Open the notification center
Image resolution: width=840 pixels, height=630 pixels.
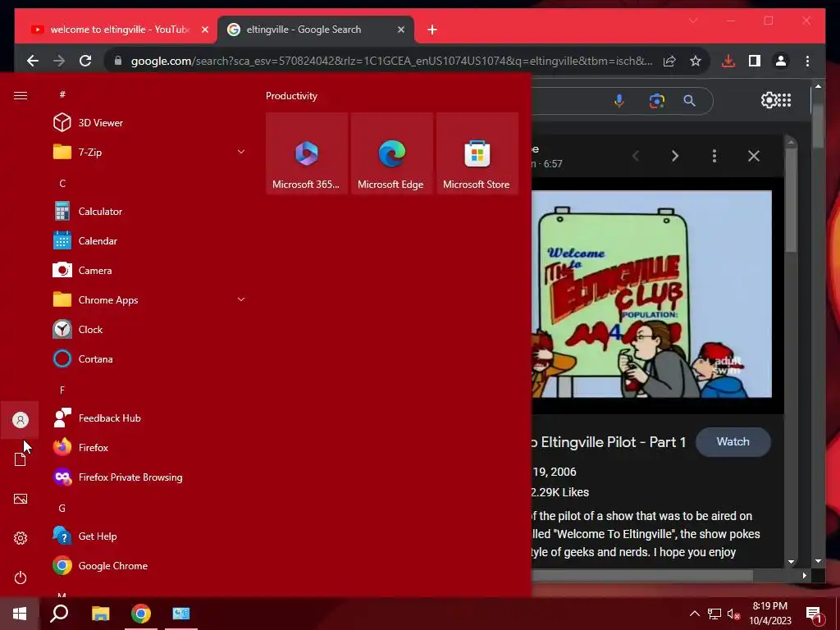[x=814, y=614]
